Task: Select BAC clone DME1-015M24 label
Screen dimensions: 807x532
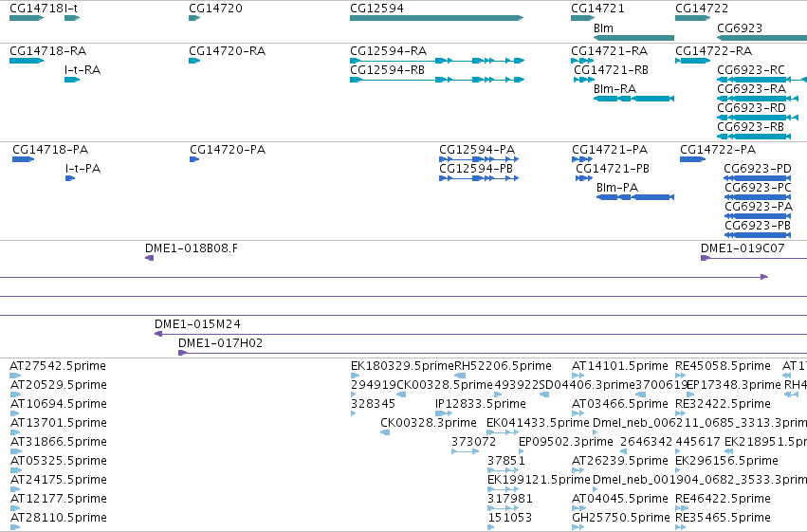Action: pos(197,324)
